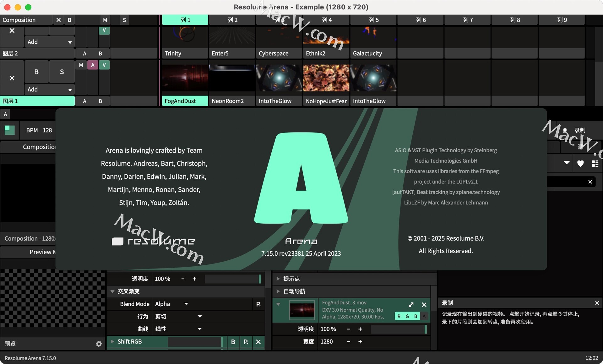Open the Blend Mode Alpha dropdown
This screenshot has width=603, height=364.
(x=171, y=304)
